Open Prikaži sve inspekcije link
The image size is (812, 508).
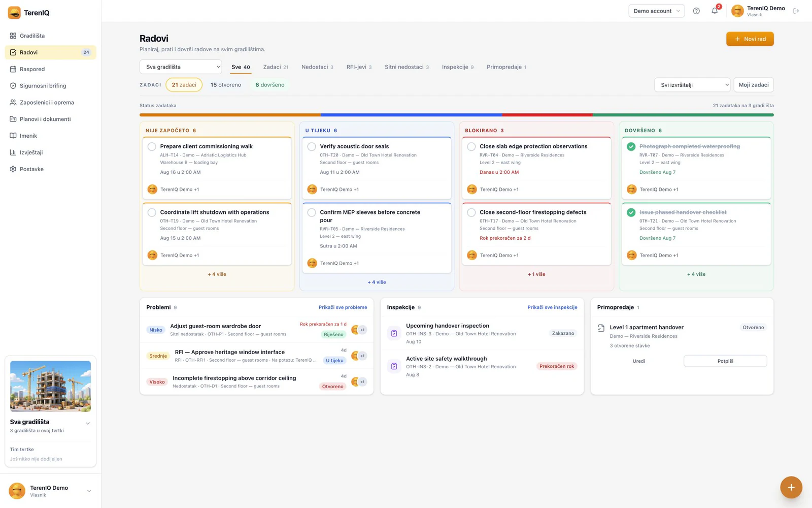coord(552,307)
